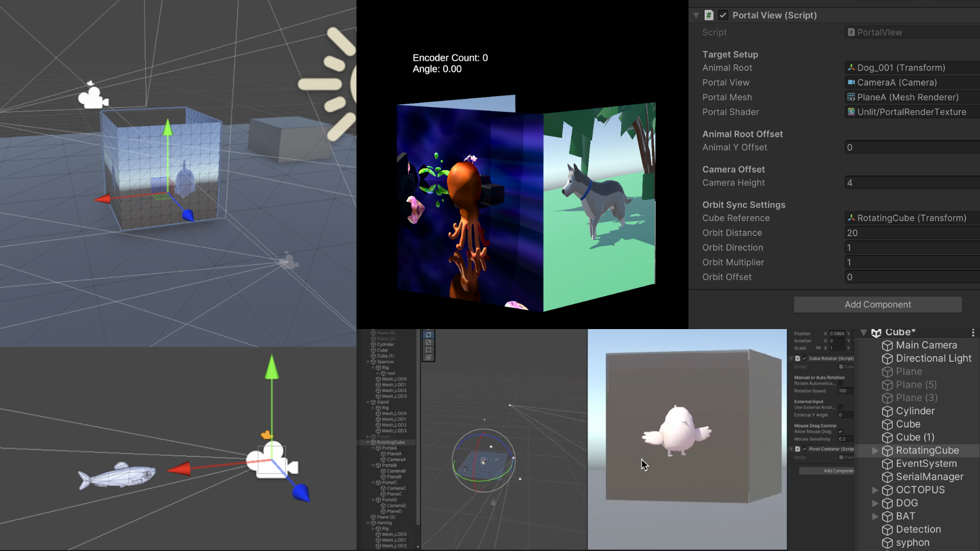
Task: Click the Unity logo icon beside Cube* scene
Action: [876, 333]
